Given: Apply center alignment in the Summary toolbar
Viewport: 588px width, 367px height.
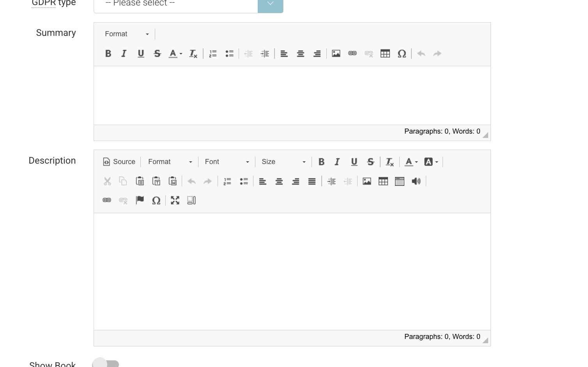Looking at the screenshot, I should coord(300,53).
